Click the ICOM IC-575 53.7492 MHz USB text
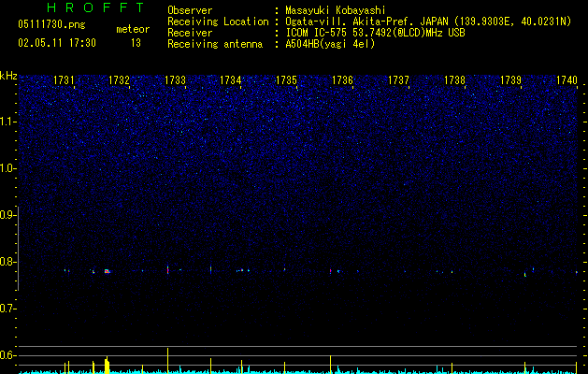 tap(376, 33)
